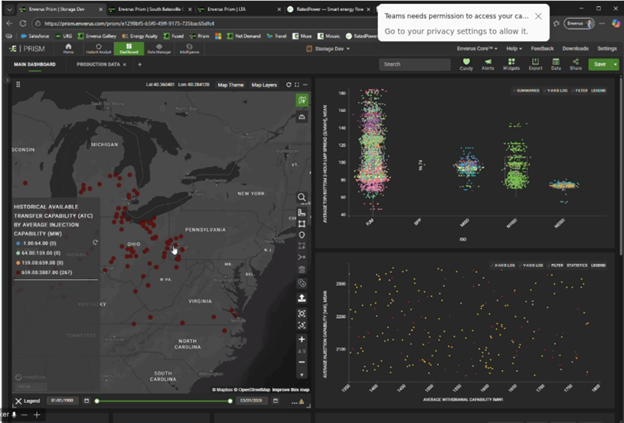The width and height of the screenshot is (624, 423).
Task: Open the Map Theme dropdown
Action: point(230,85)
